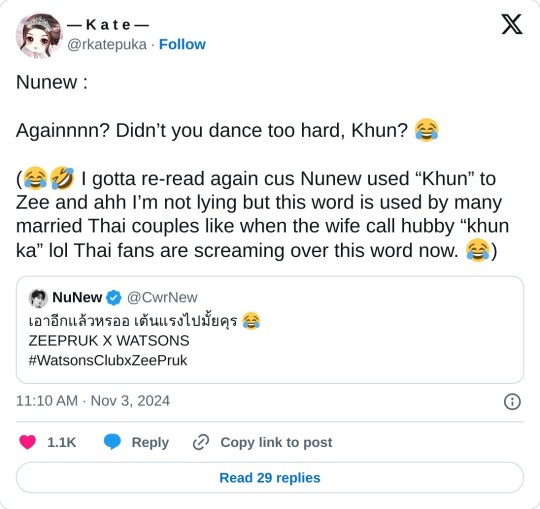Open the @rkatepuka handle link
This screenshot has width=540, height=509.
click(107, 45)
